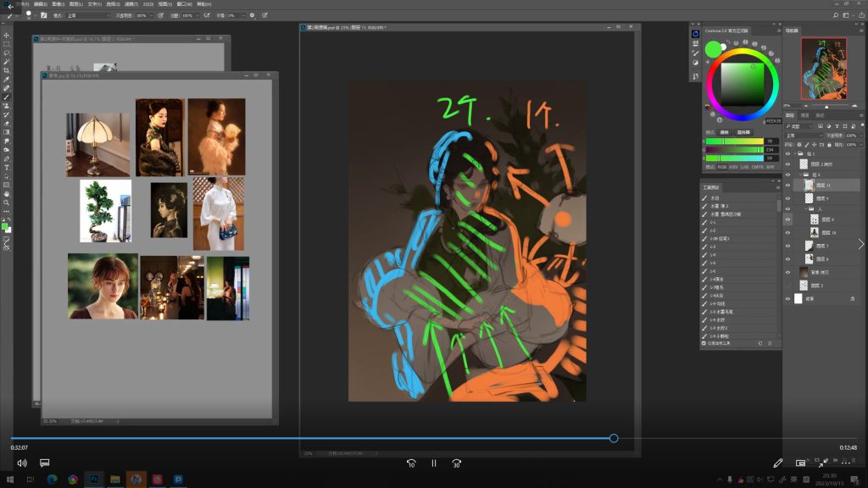This screenshot has width=868, height=488.
Task: Open the layer blend mode dropdown
Action: tap(804, 136)
